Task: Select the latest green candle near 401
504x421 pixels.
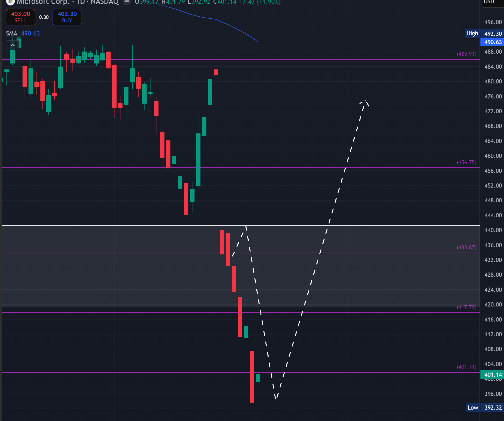Action: click(258, 378)
